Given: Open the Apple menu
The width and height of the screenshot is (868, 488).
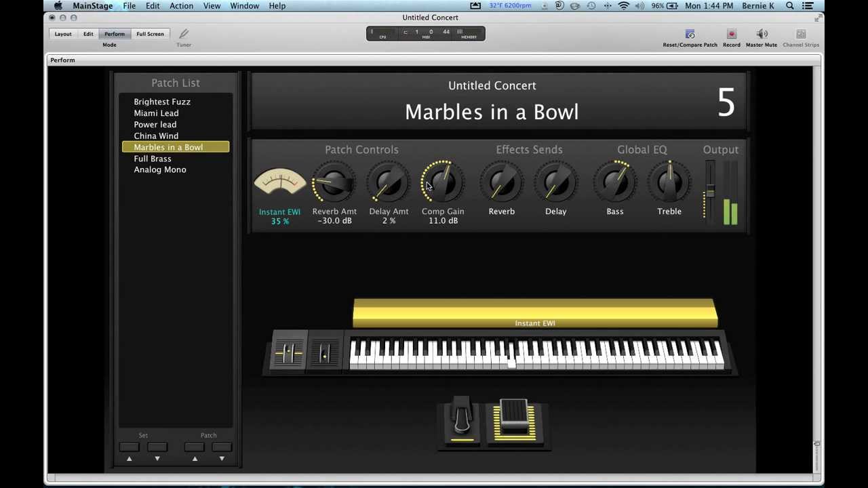Looking at the screenshot, I should (58, 5).
